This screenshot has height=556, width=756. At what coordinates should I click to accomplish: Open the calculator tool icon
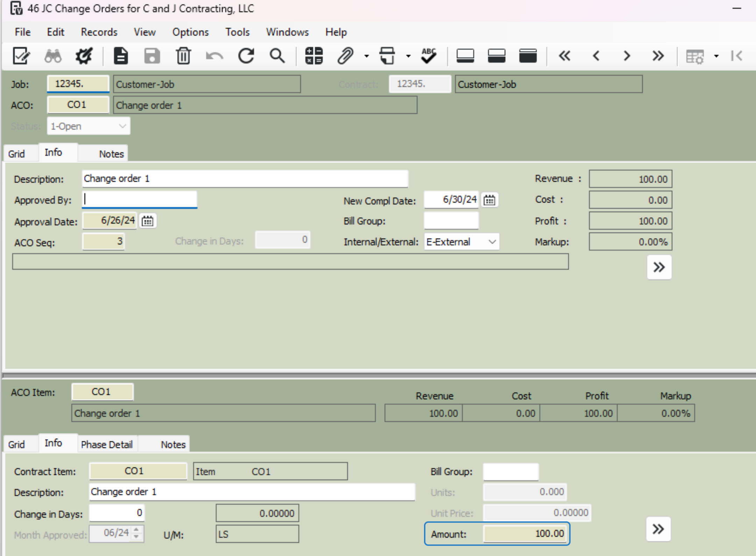(313, 56)
